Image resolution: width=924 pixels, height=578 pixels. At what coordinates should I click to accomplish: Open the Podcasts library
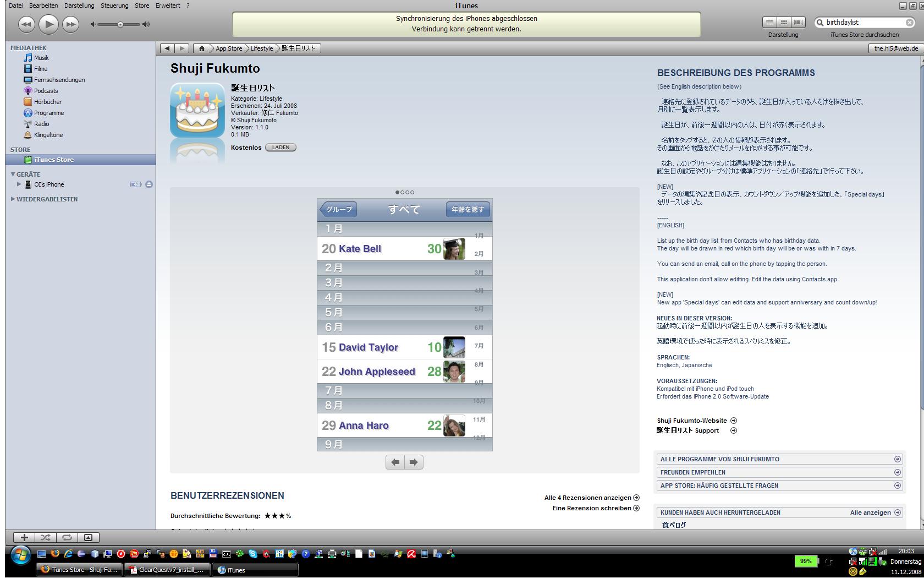[46, 91]
